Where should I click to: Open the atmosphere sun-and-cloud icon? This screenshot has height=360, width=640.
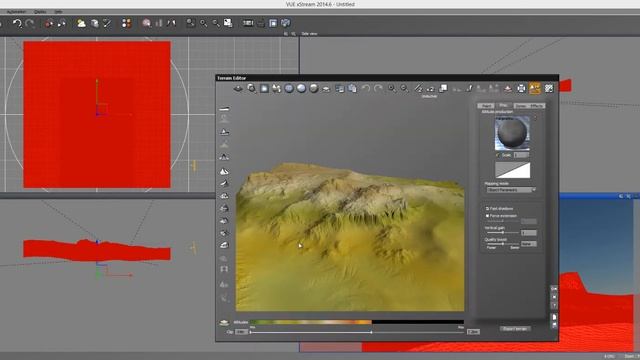point(81,23)
